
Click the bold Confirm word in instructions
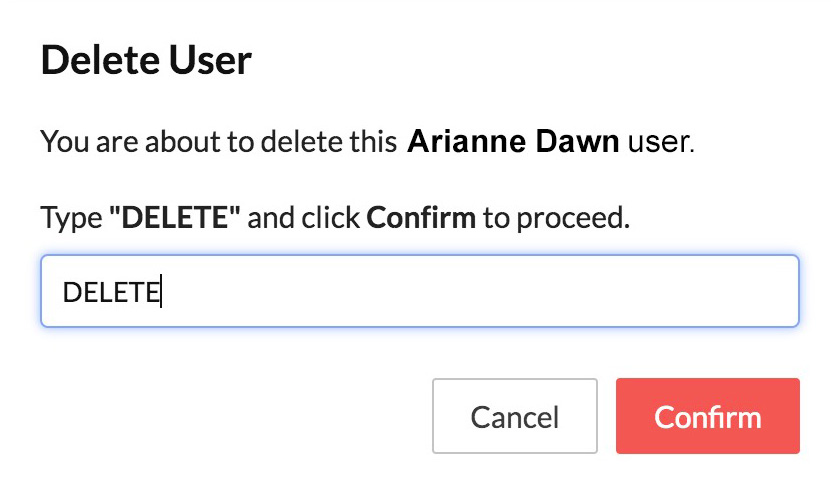(x=421, y=217)
